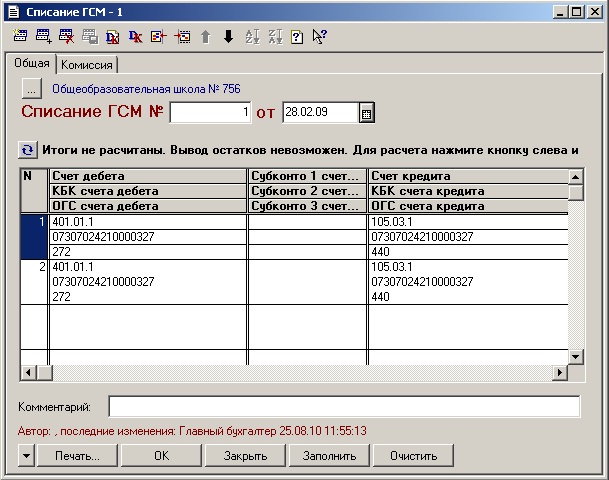Image resolution: width=609 pixels, height=480 pixels.
Task: Select row number 1 in table
Action: [x=34, y=237]
